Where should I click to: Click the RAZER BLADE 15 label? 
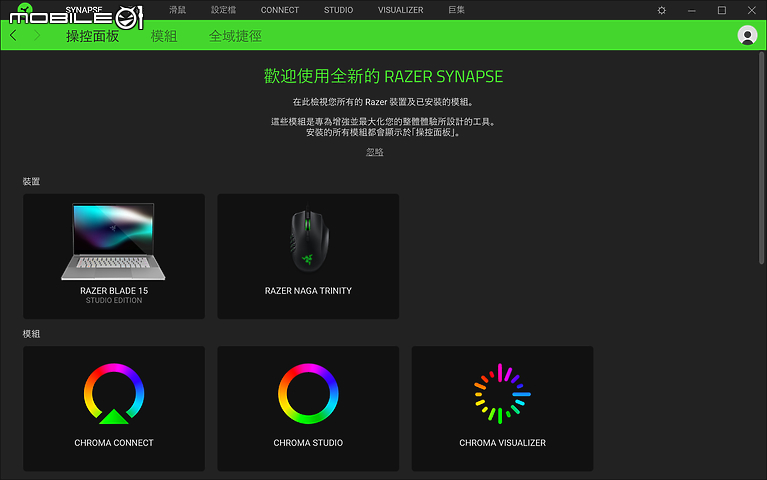point(114,291)
